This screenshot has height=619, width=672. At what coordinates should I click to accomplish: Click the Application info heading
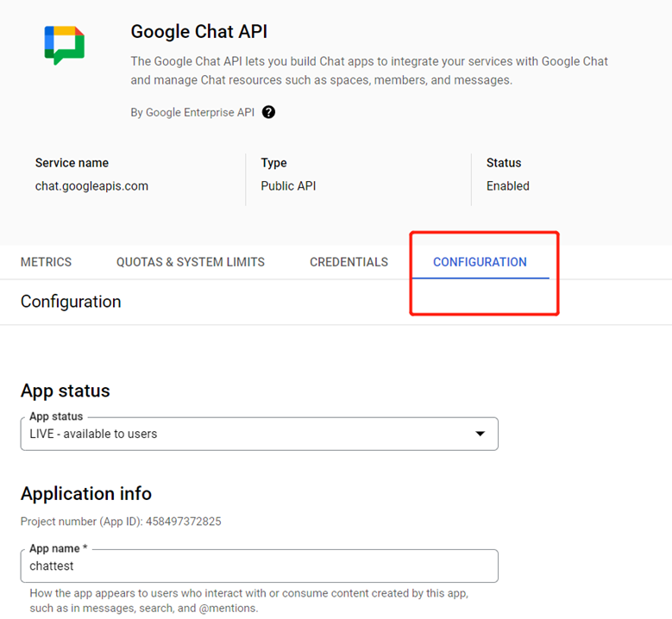[x=86, y=493]
